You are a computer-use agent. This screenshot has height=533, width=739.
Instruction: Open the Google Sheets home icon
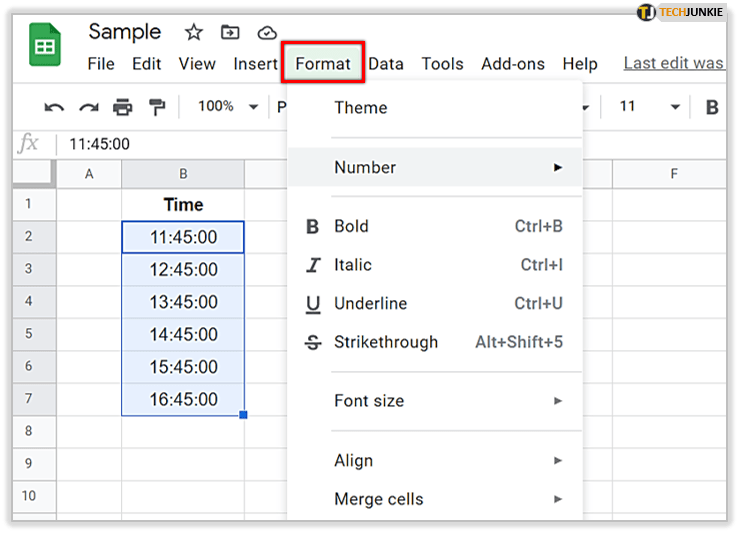pos(46,47)
